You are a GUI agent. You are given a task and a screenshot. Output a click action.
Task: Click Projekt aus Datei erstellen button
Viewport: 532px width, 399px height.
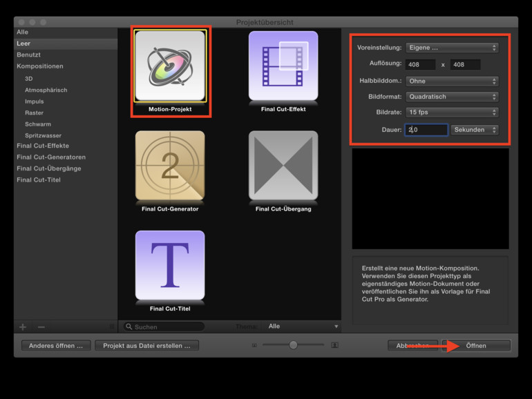[x=146, y=346]
